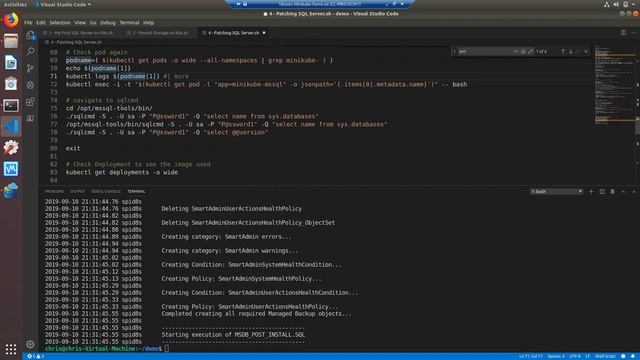Switch to My First SQL Server tab
The height and width of the screenshot is (360, 640).
coord(80,33)
